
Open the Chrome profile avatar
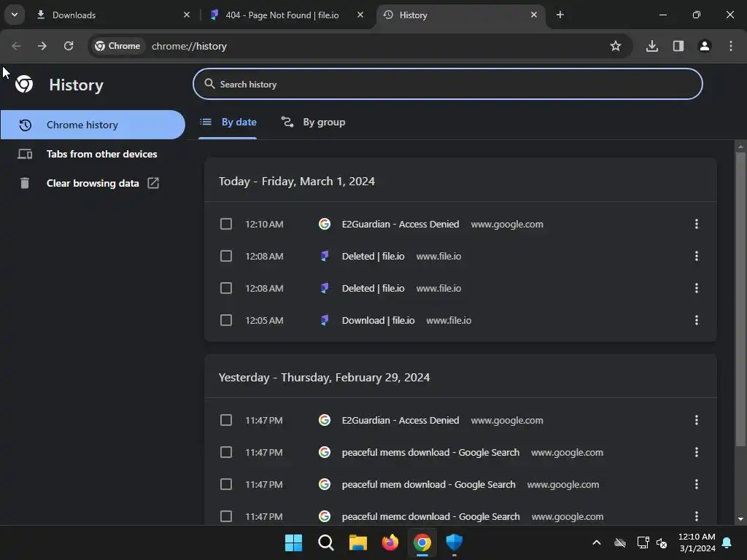(x=705, y=46)
